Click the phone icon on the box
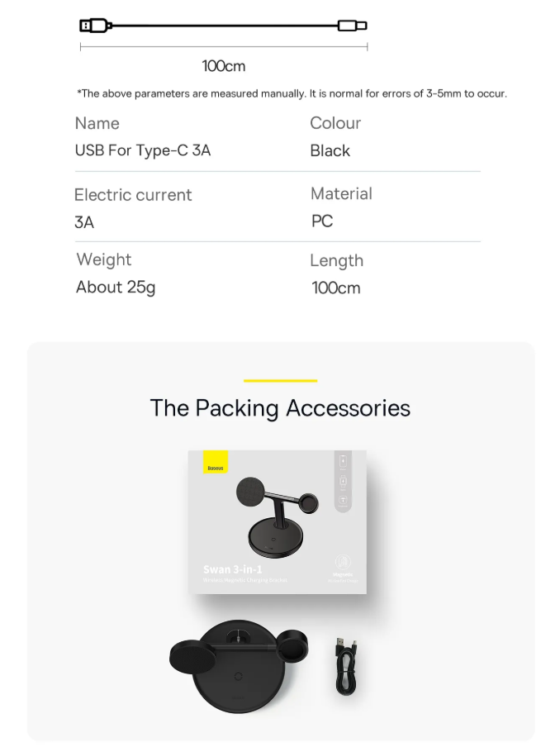The height and width of the screenshot is (747, 560). [x=344, y=461]
